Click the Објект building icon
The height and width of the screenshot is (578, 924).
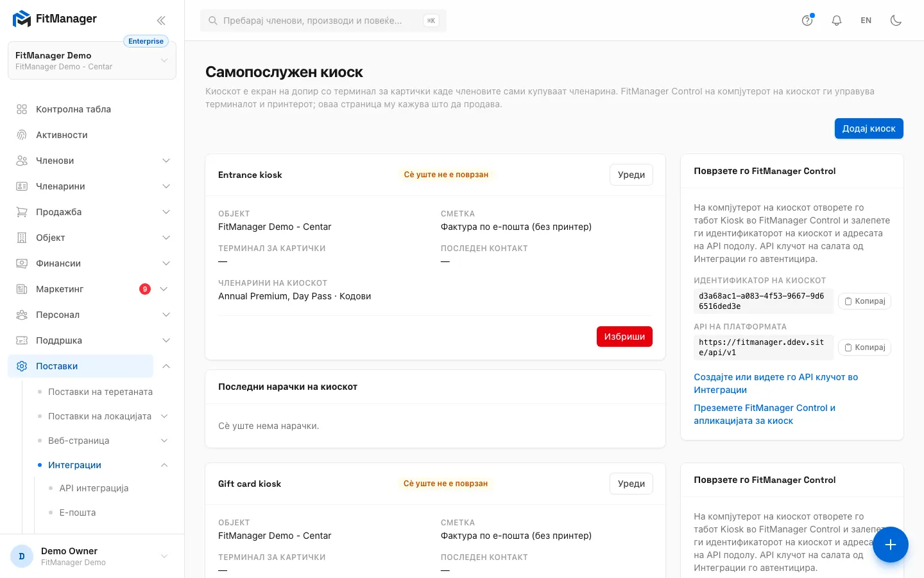click(x=22, y=238)
